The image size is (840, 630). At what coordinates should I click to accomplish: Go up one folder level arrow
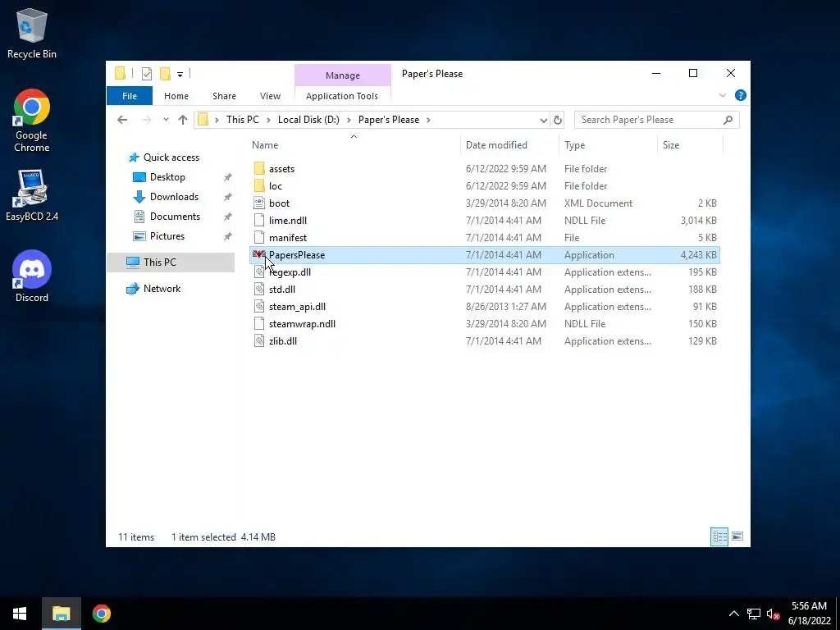(183, 120)
